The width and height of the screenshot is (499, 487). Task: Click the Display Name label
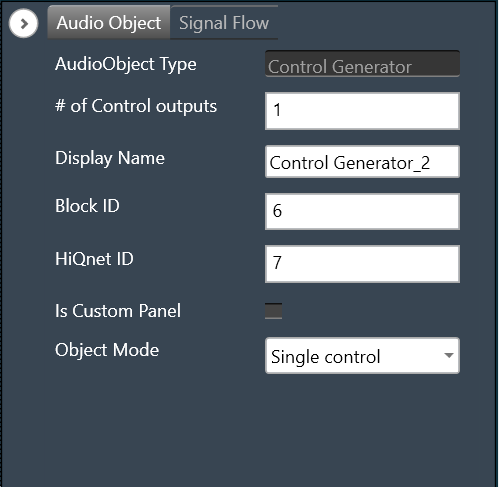coord(110,158)
